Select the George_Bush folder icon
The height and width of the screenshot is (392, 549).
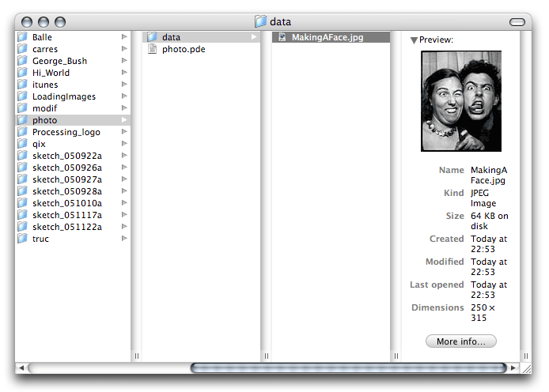pyautogui.click(x=22, y=61)
